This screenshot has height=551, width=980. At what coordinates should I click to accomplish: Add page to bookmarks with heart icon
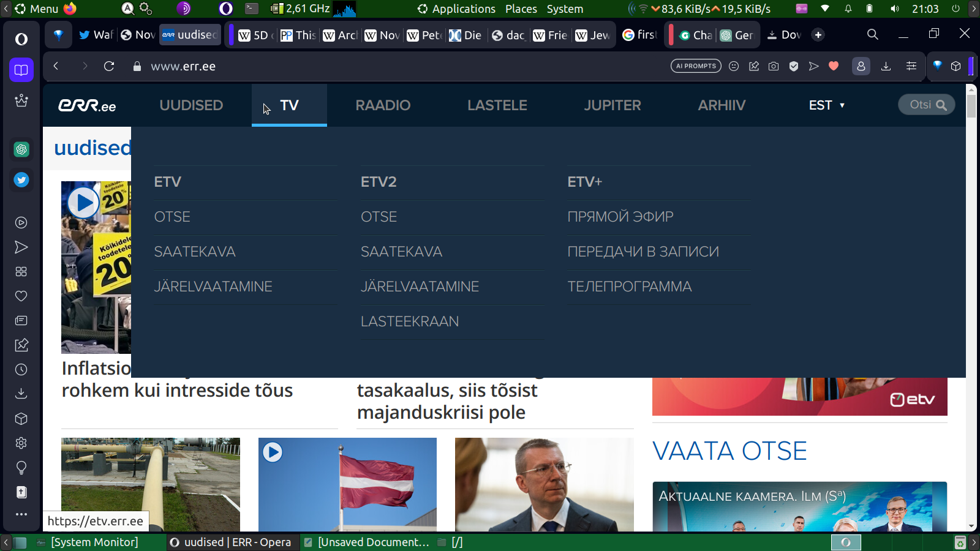[x=834, y=66]
